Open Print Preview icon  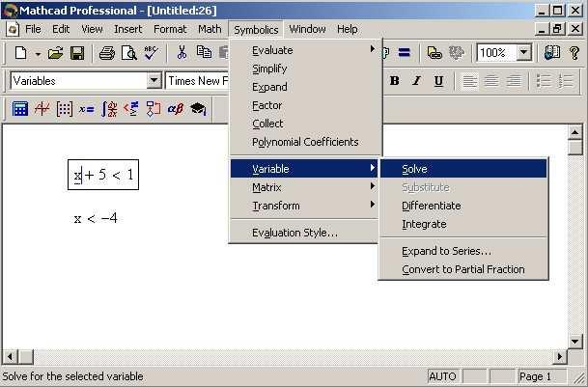click(129, 53)
